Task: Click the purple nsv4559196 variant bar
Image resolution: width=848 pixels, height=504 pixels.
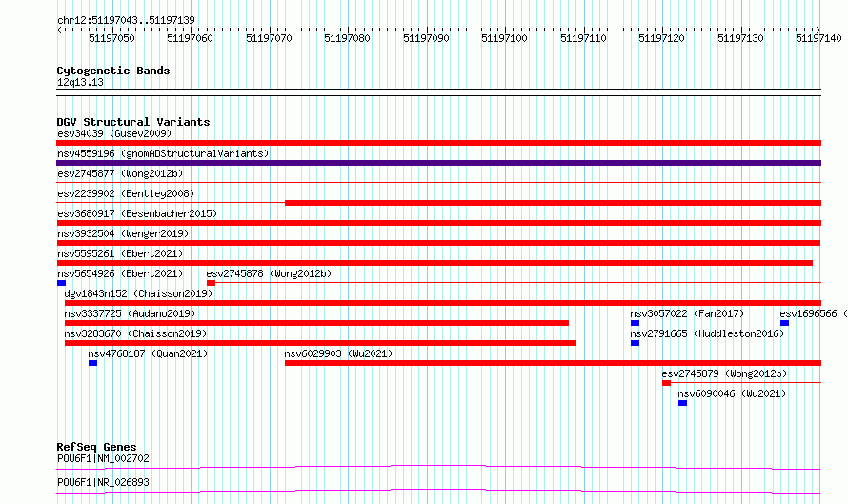Action: tap(438, 163)
